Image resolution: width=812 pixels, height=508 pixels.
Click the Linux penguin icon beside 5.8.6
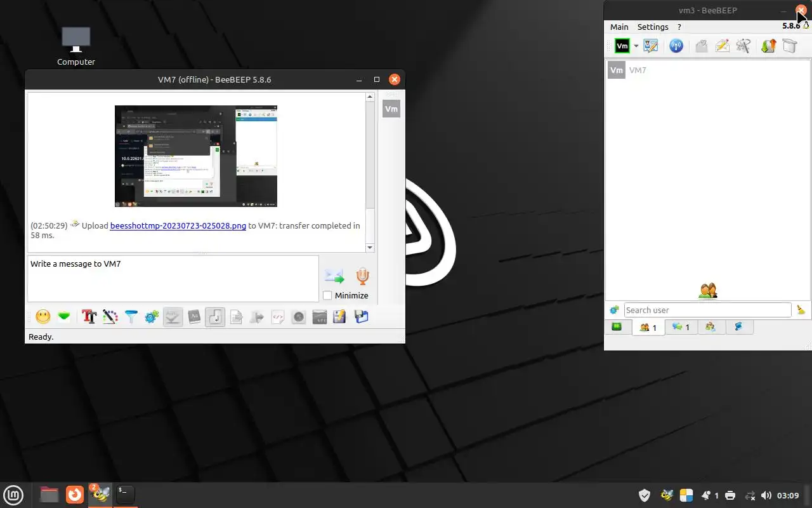tap(805, 26)
